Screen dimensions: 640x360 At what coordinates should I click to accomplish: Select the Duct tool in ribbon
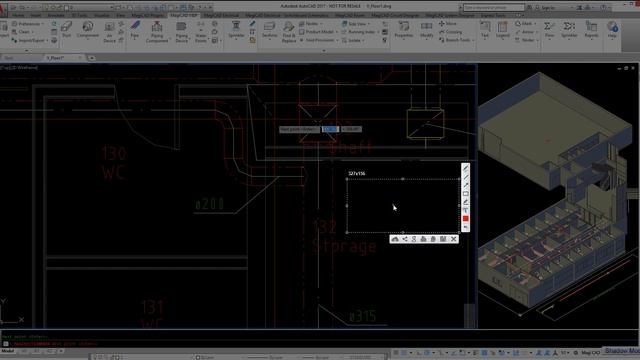click(x=66, y=29)
